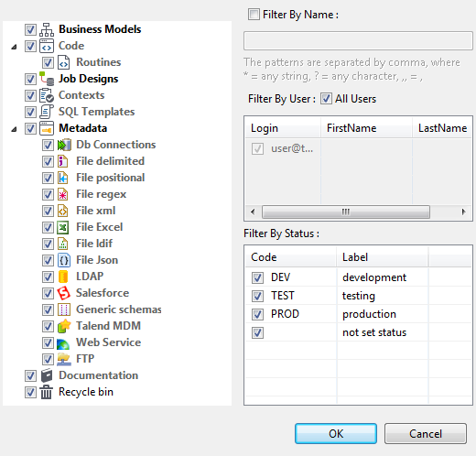Uncheck the Job Designs checkbox
The height and width of the screenshot is (456, 476).
tap(30, 79)
